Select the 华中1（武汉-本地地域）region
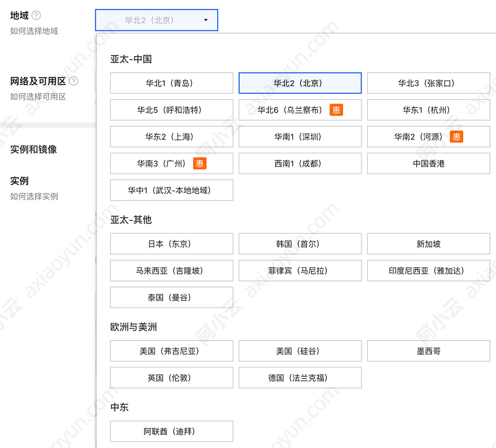 coord(171,190)
